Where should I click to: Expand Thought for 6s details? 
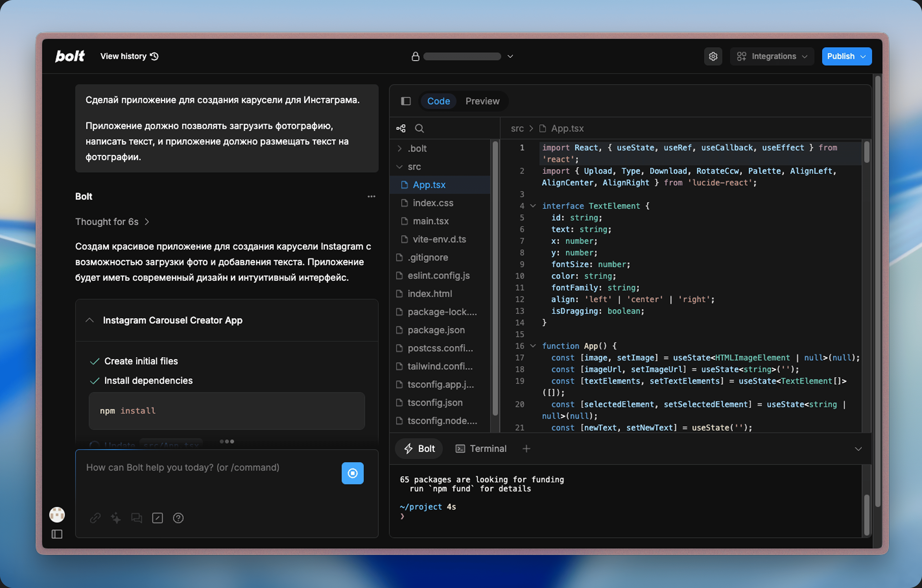112,222
